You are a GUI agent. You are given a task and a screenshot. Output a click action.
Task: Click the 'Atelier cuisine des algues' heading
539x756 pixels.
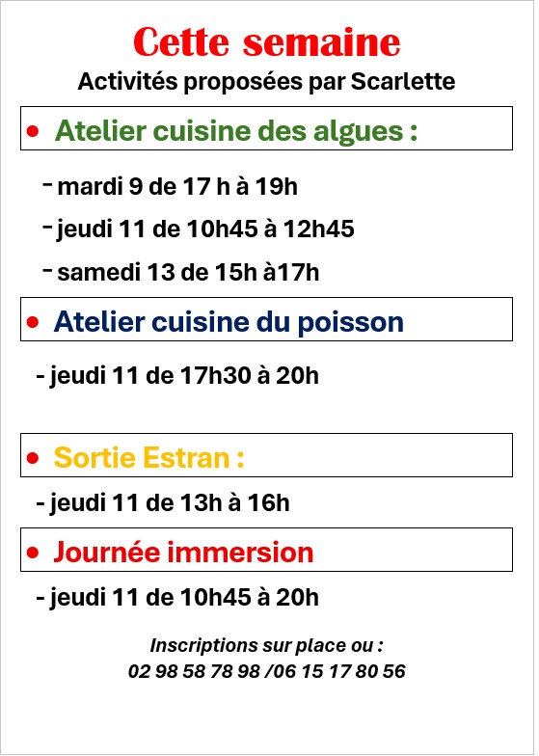pos(236,131)
